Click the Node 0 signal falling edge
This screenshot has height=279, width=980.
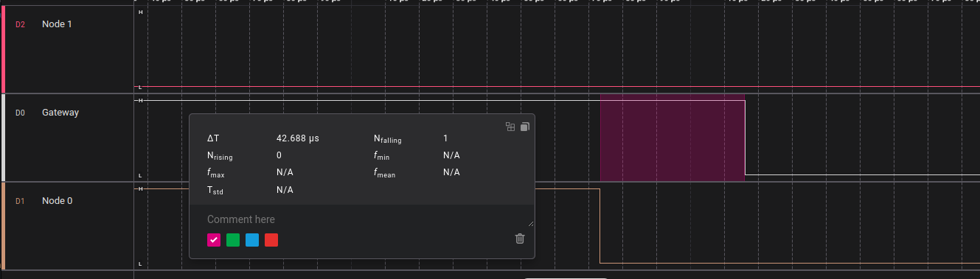[600, 226]
